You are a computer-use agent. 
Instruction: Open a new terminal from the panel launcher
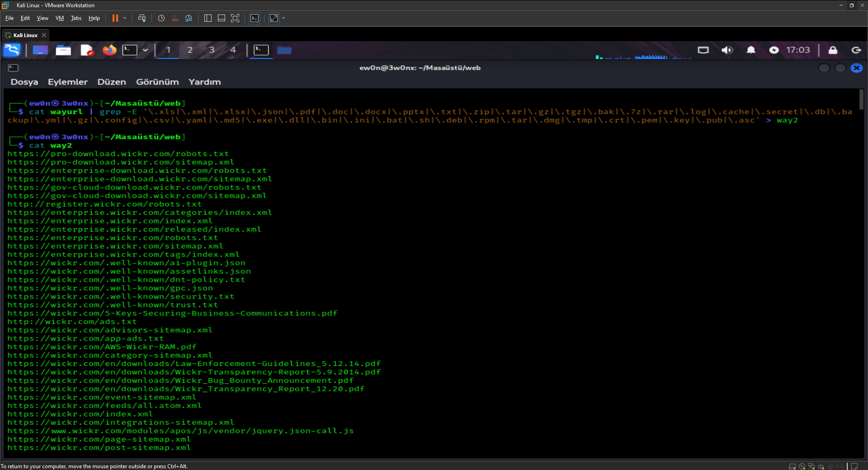130,50
